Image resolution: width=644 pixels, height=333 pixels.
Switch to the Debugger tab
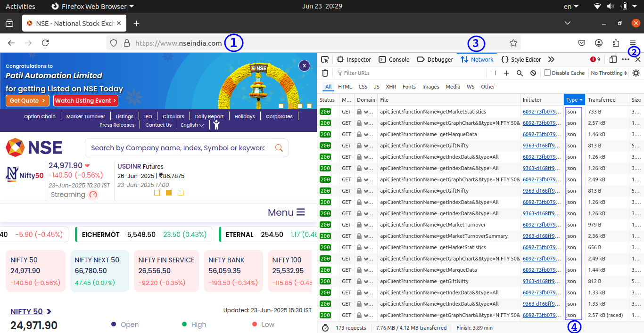click(435, 59)
